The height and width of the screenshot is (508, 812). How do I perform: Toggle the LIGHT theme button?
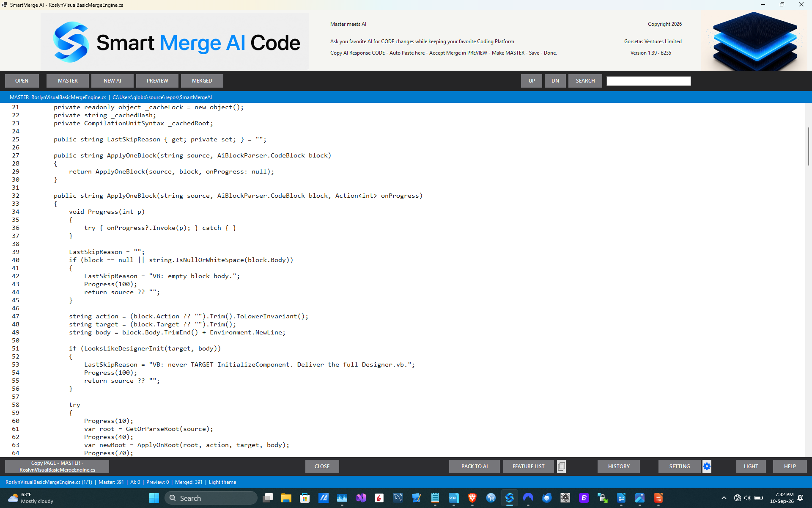click(x=751, y=466)
